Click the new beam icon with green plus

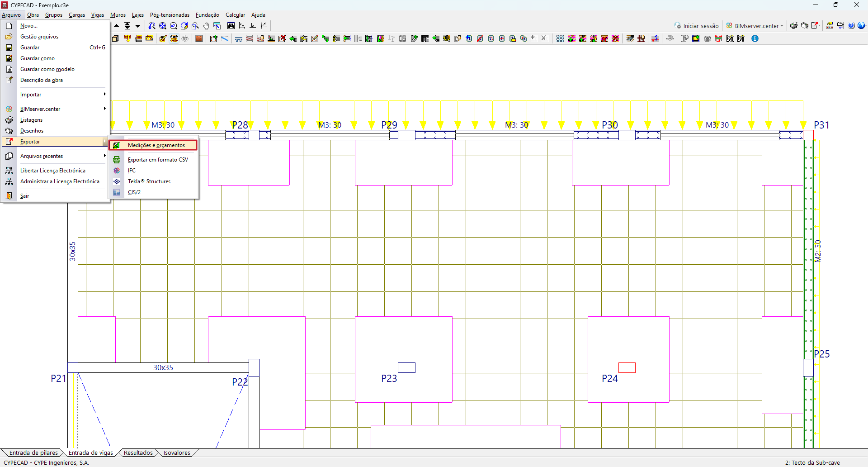pos(213,38)
